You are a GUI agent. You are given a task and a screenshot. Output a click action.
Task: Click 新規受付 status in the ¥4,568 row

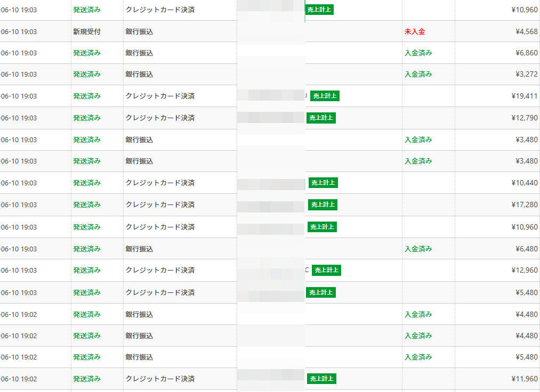(87, 32)
